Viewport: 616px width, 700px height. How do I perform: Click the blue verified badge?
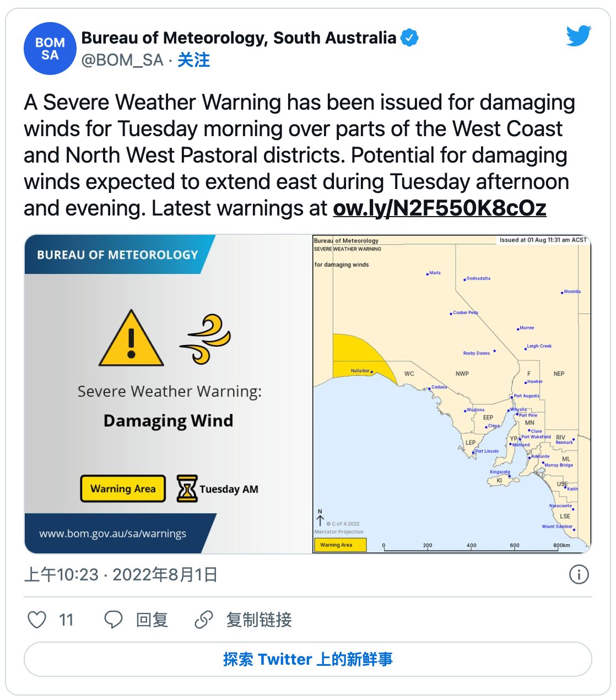click(x=409, y=38)
